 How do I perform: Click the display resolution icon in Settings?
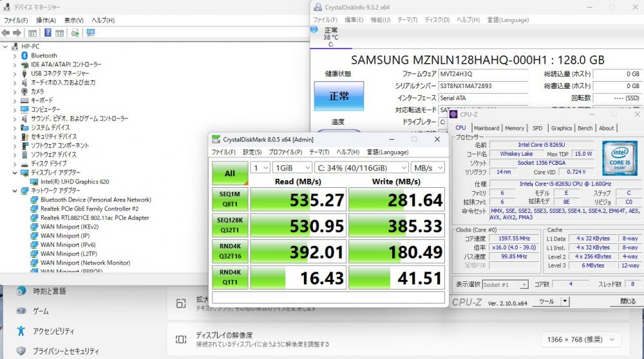[181, 340]
